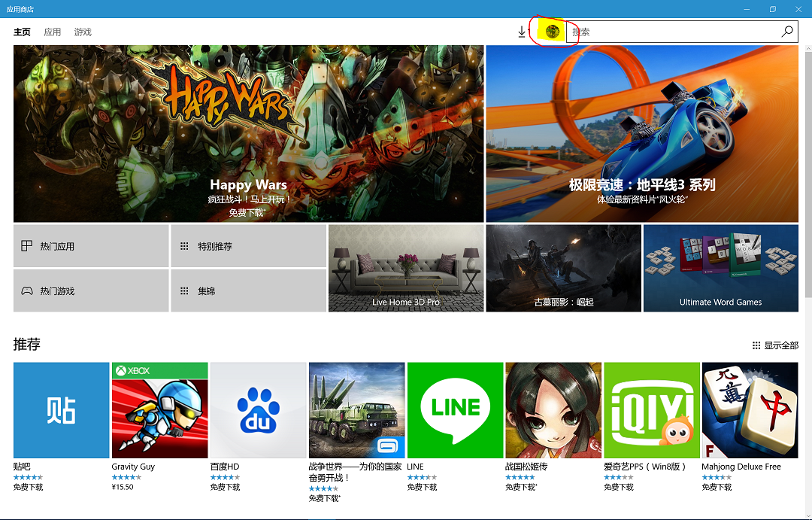
Task: Click the search magnifier icon
Action: pyautogui.click(x=786, y=32)
